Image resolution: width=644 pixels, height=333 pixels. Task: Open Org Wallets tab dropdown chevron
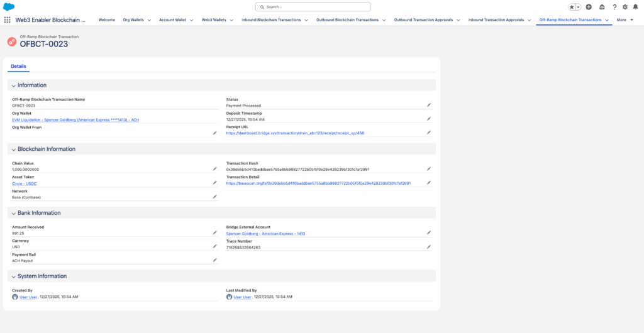coord(150,20)
